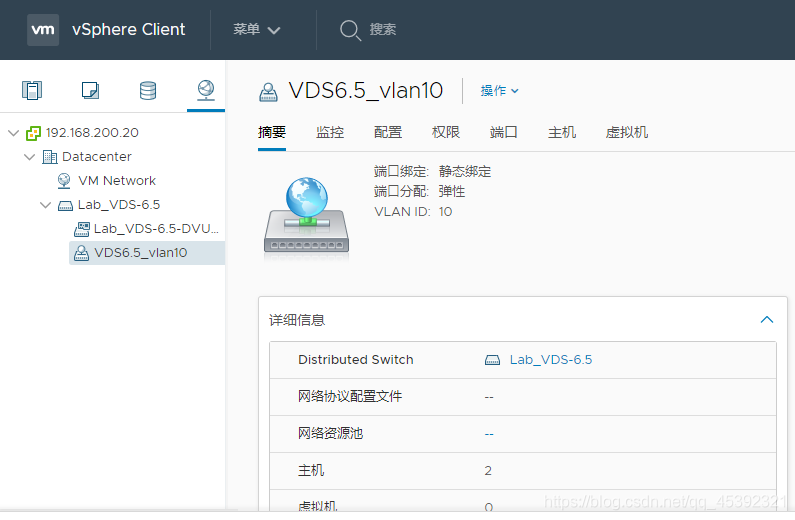The height and width of the screenshot is (520, 795).
Task: Open the VMs and Templates view icon
Action: click(90, 90)
